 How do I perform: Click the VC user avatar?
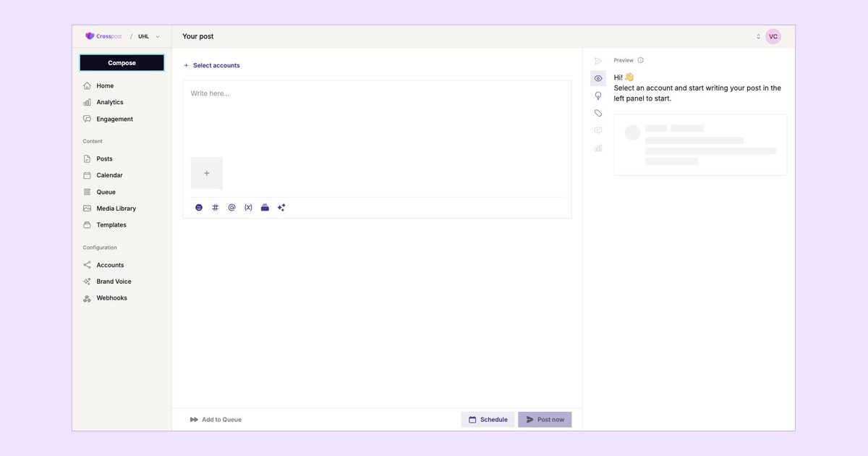point(773,36)
